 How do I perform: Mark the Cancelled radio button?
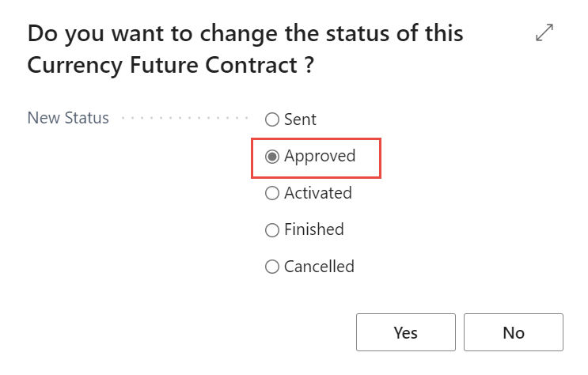pyautogui.click(x=272, y=267)
